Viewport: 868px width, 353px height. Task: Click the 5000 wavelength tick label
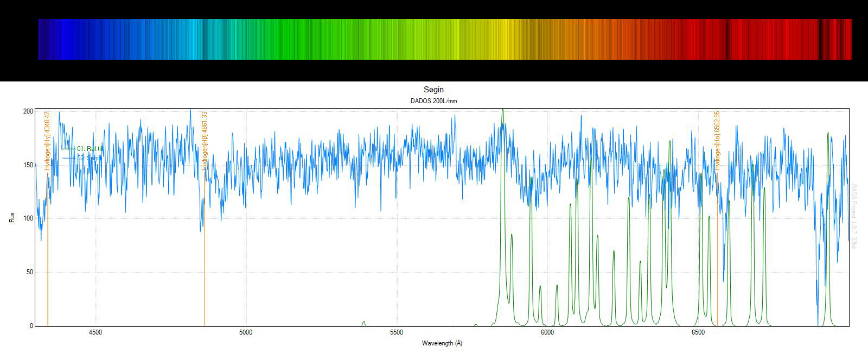coord(246,332)
